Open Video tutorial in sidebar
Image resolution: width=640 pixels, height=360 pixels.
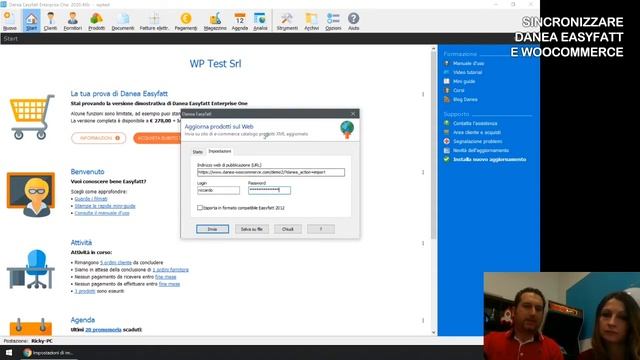[467, 72]
